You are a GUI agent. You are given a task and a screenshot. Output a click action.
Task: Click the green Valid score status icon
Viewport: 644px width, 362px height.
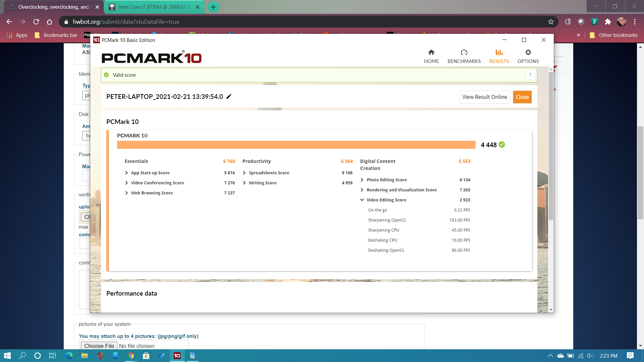(x=106, y=75)
